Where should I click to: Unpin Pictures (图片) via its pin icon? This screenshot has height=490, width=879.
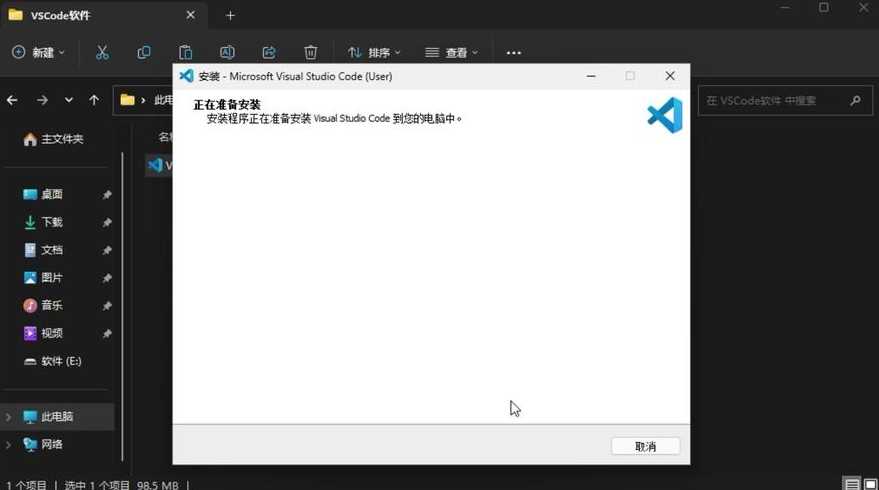[x=107, y=278]
